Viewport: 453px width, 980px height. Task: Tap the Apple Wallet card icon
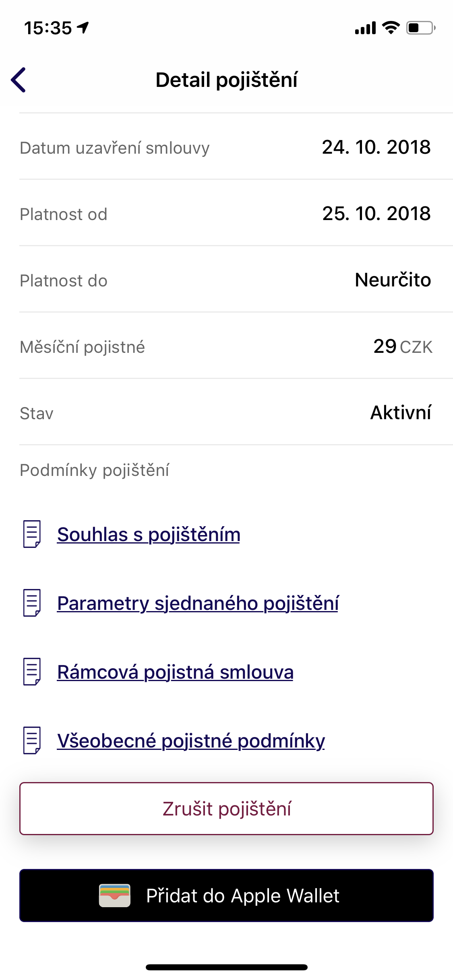115,896
